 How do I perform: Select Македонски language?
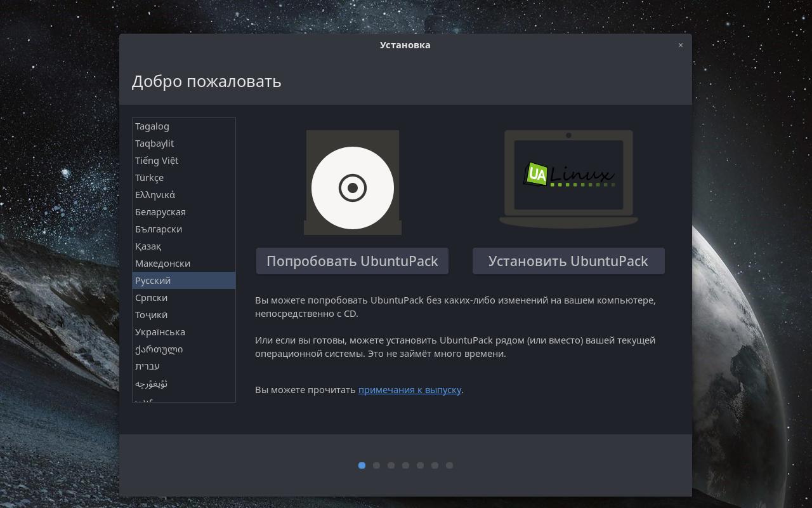click(x=184, y=264)
